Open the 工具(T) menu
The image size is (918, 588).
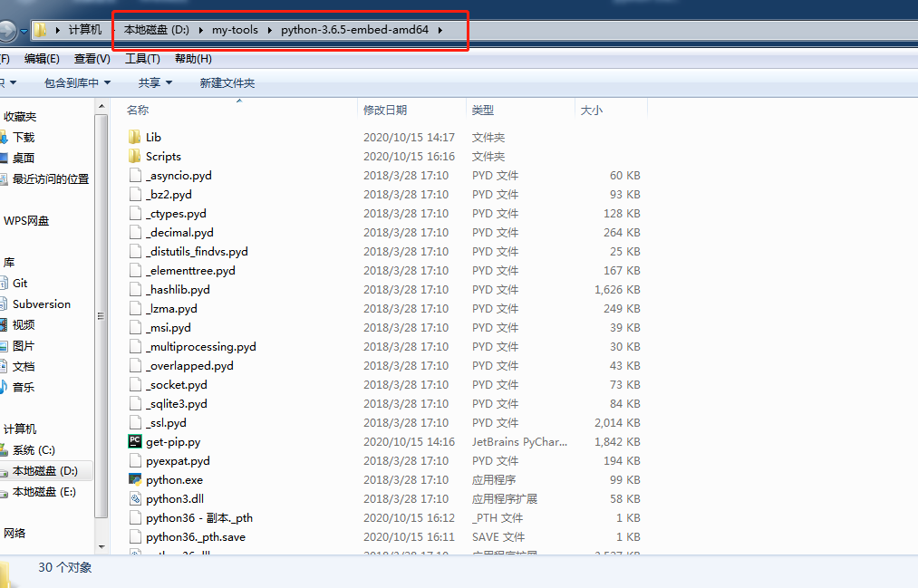point(142,59)
